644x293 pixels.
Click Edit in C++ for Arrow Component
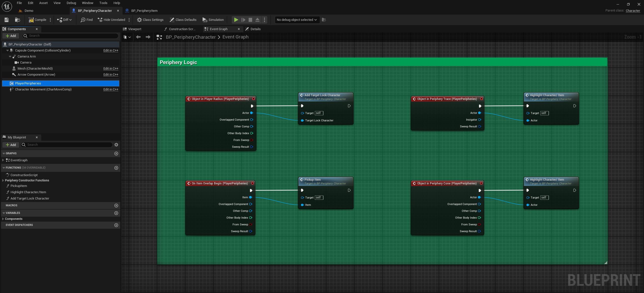[111, 75]
